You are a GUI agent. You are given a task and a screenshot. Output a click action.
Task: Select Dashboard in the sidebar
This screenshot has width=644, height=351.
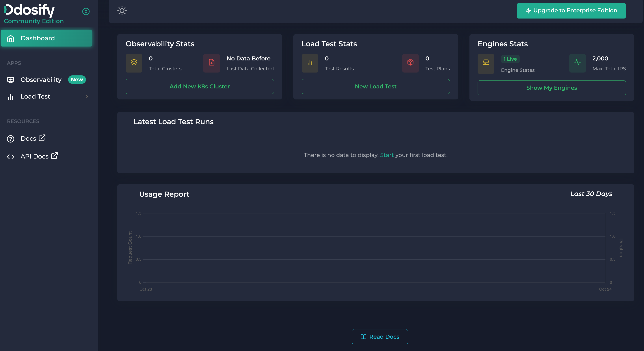click(x=37, y=38)
